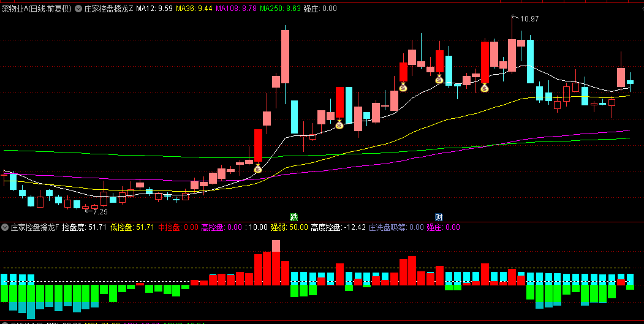The width and height of the screenshot is (644, 324).
Task: Click the third money bag signal icon
Action: [x=403, y=87]
